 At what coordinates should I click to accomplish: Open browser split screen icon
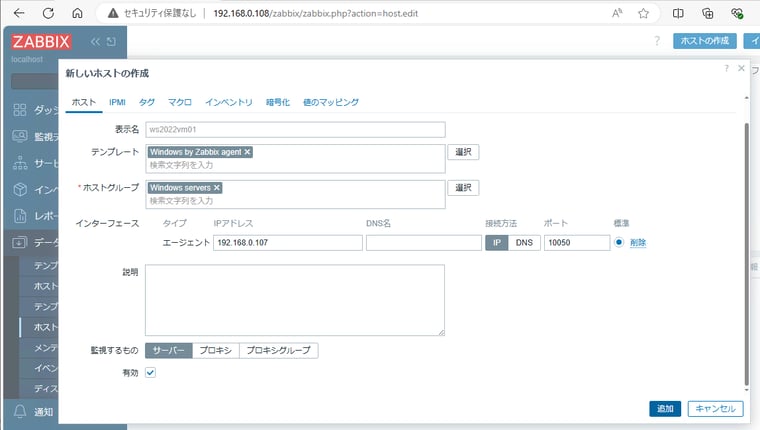(678, 13)
